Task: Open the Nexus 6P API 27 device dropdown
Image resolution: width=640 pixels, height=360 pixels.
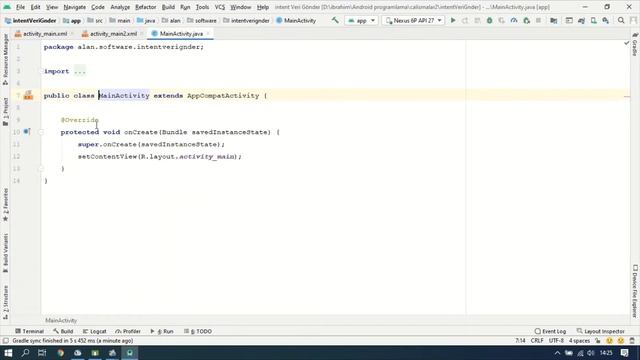Action: click(x=413, y=20)
